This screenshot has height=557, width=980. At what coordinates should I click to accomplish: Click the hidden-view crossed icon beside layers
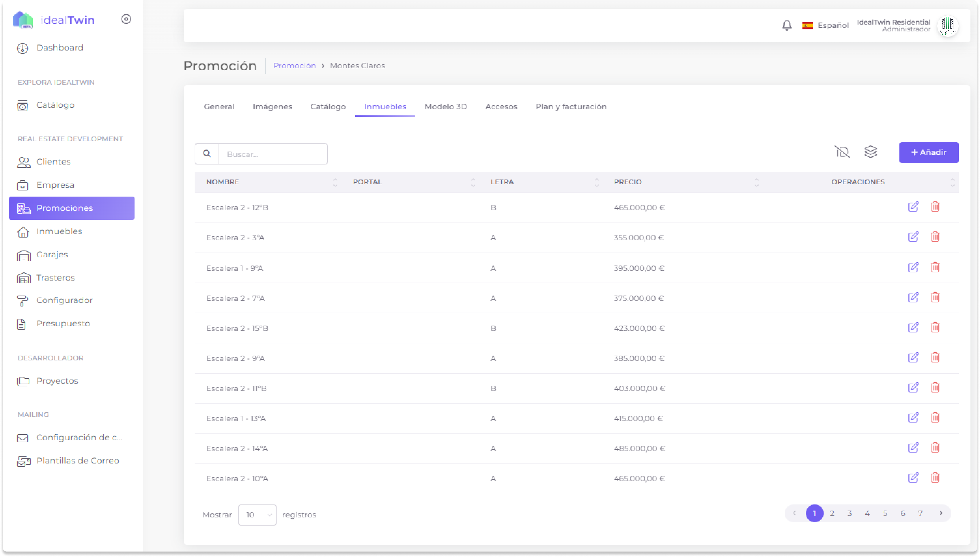point(842,152)
